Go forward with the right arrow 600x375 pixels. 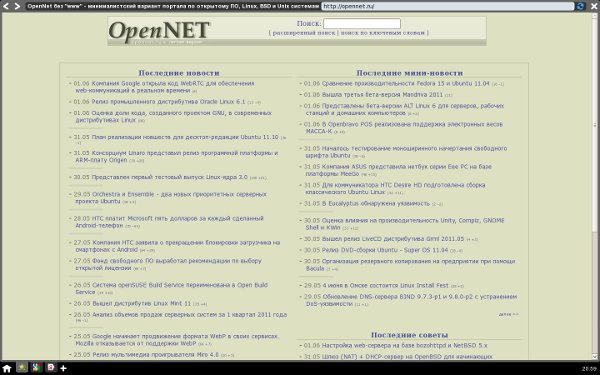17,6
